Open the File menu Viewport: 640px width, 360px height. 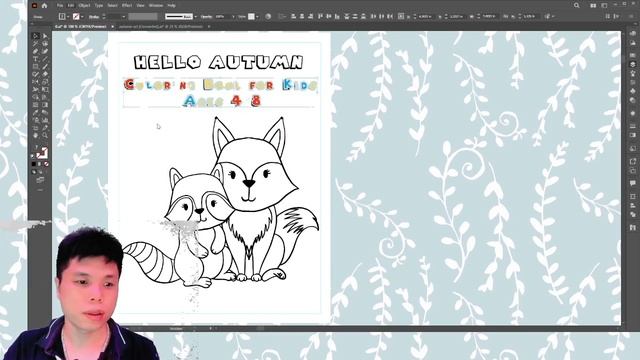point(60,6)
